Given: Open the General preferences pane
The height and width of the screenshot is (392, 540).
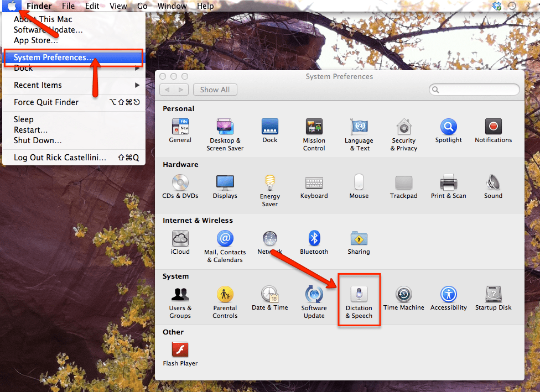Looking at the screenshot, I should (180, 130).
